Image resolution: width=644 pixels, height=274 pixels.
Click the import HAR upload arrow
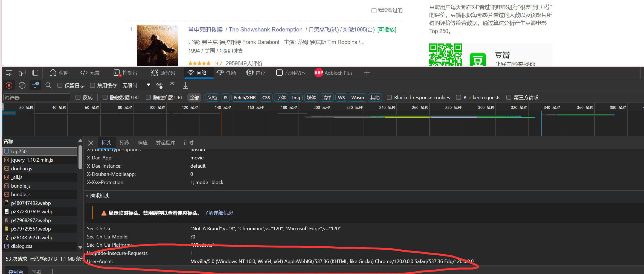172,86
